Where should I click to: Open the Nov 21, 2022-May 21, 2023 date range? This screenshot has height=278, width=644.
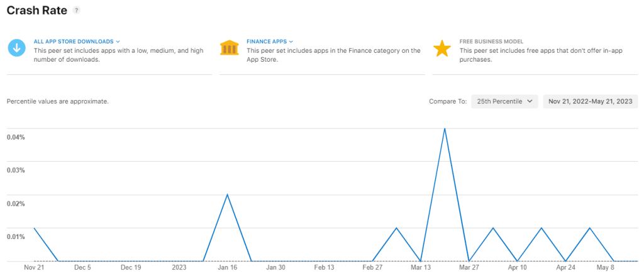tap(591, 101)
